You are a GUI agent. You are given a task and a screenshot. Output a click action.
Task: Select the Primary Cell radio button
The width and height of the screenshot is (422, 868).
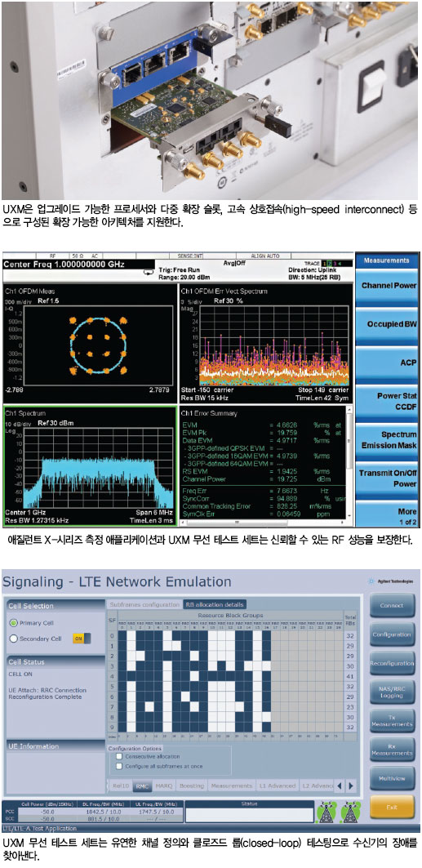pos(13,623)
